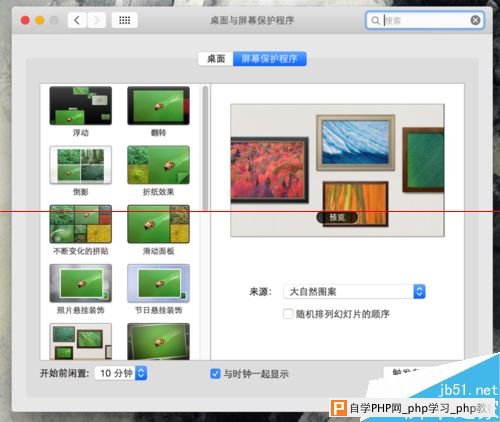The image size is (500, 422).
Task: Click into the search input field
Action: coord(425,20)
